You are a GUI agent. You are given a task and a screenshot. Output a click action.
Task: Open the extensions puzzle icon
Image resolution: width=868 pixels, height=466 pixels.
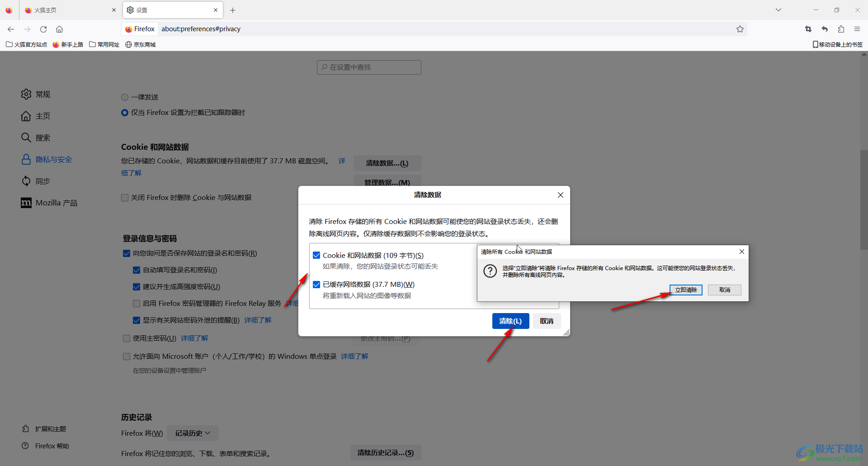(x=841, y=29)
